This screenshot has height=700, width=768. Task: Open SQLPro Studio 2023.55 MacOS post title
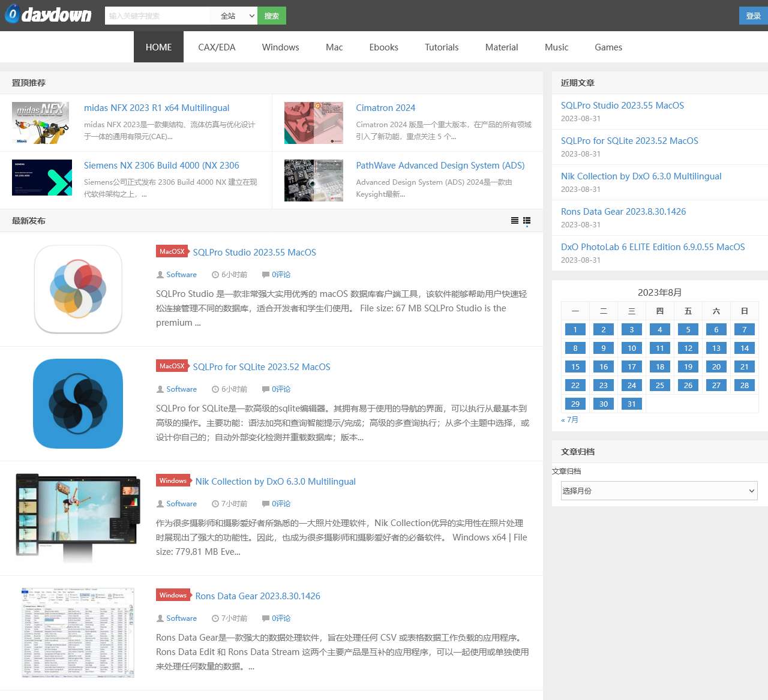click(254, 253)
